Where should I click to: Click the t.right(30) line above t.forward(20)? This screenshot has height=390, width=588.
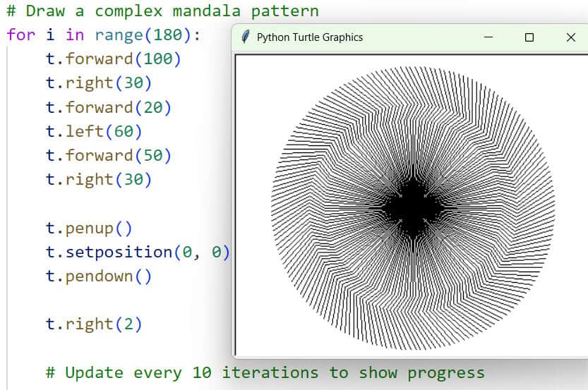point(99,83)
